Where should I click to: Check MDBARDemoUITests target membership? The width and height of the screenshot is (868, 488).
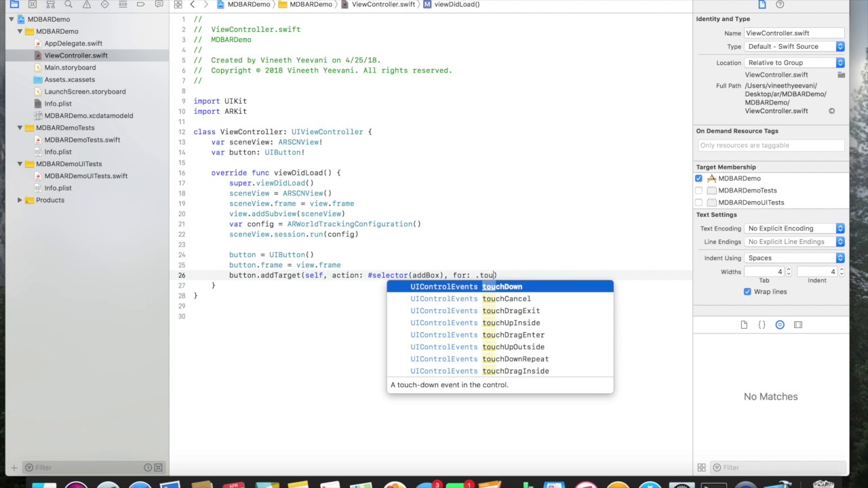coord(698,203)
